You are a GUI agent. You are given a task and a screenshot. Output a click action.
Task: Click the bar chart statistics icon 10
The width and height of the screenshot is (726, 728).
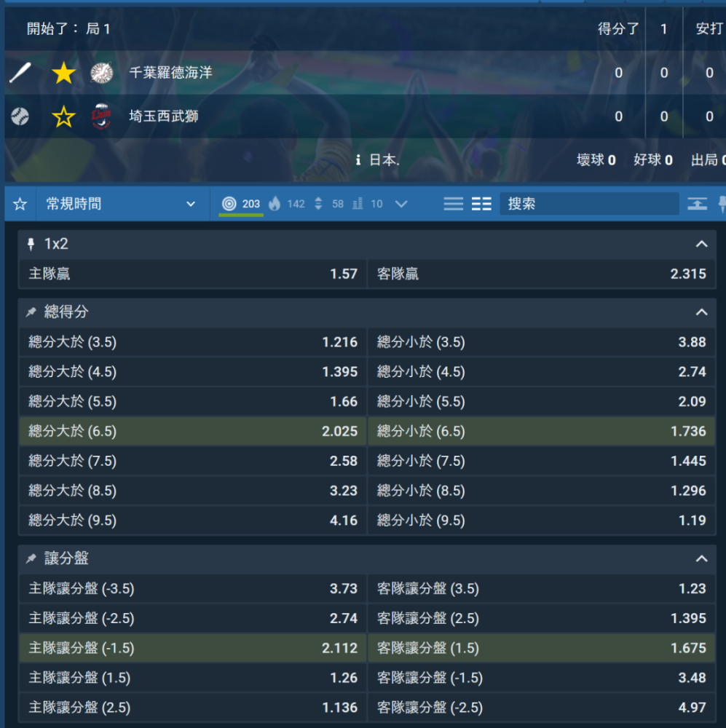367,205
